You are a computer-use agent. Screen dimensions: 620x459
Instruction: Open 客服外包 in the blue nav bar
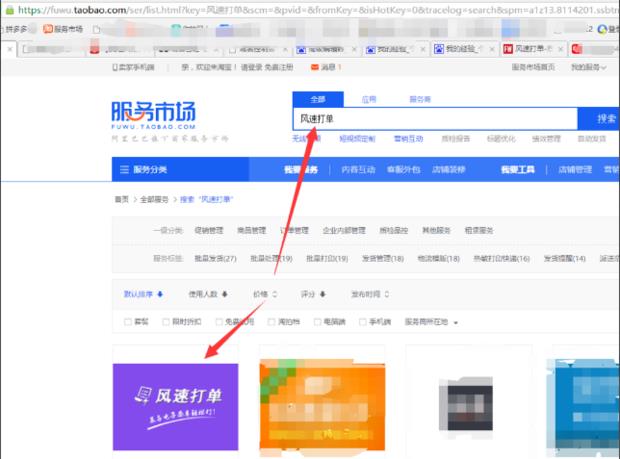[x=403, y=170]
